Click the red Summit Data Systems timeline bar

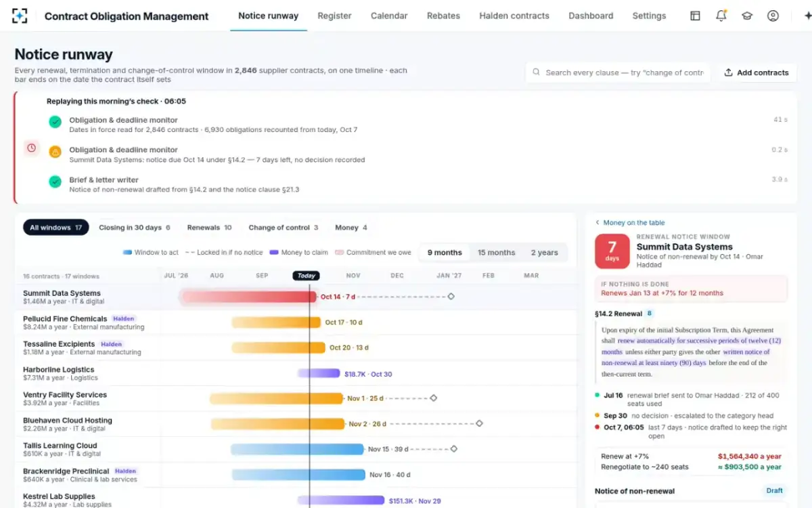point(248,297)
